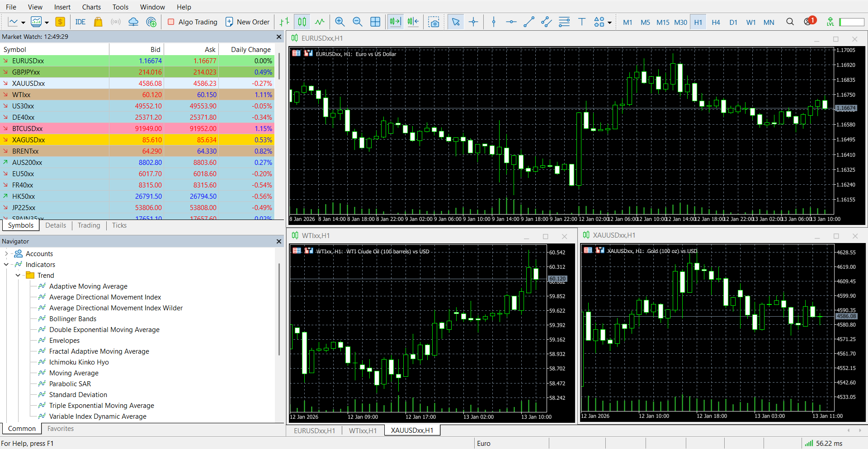Toggle chart grid display
Screen dimensions: 868x449
[375, 22]
